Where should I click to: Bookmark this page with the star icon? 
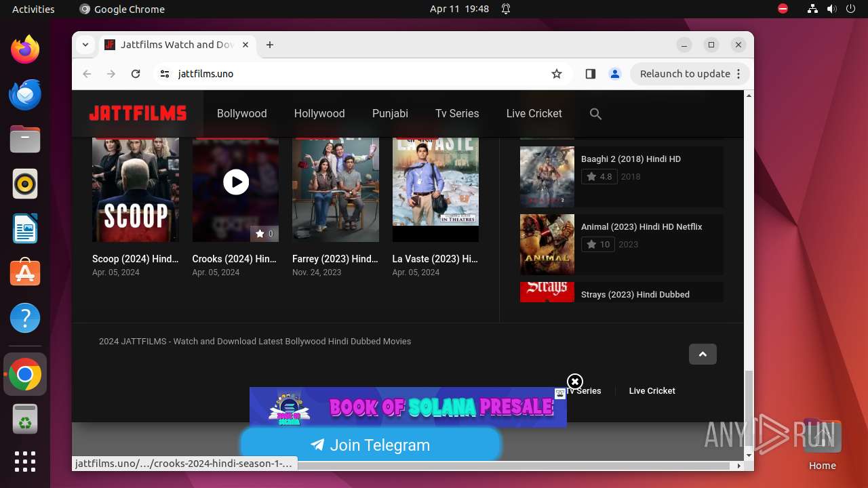[x=557, y=74]
